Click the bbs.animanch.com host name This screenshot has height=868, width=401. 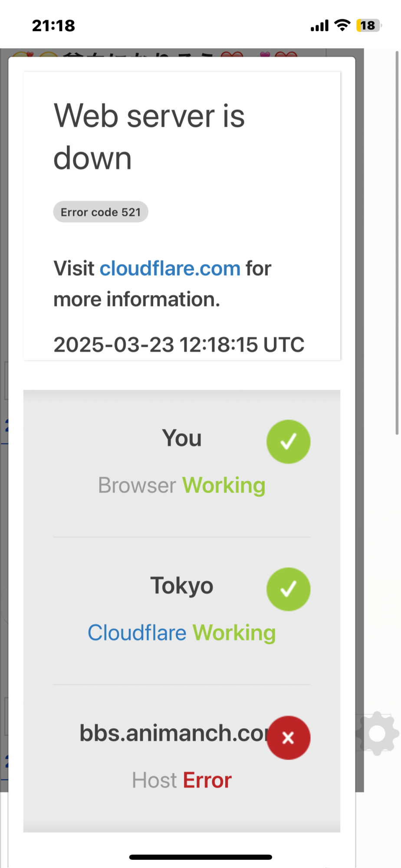pyautogui.click(x=174, y=733)
